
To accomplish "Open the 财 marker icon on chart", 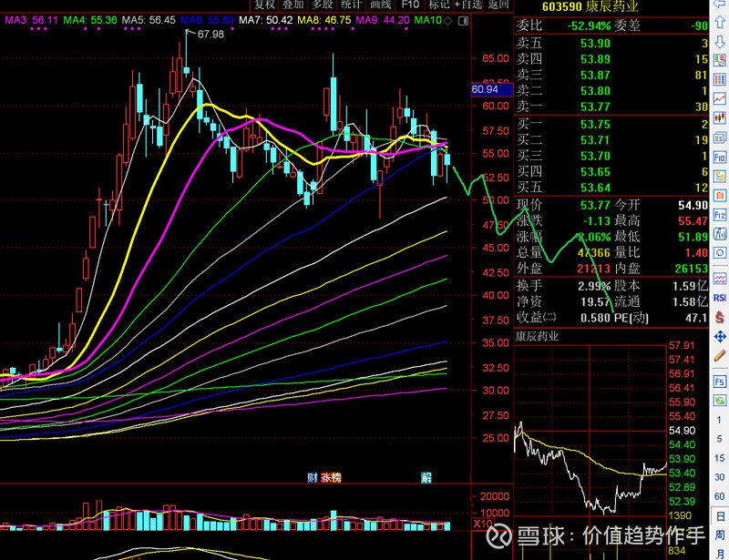I will [313, 477].
